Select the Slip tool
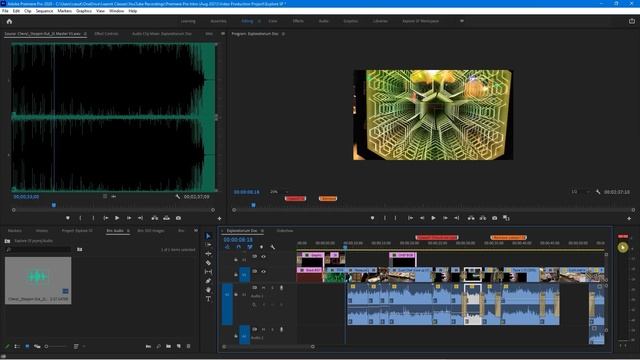640x360 pixels. [x=208, y=271]
